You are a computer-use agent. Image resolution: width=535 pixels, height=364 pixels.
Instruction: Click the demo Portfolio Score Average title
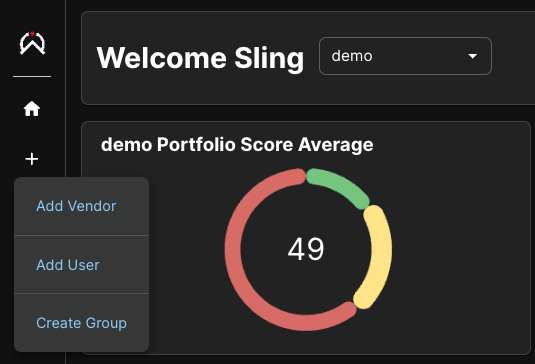(237, 144)
